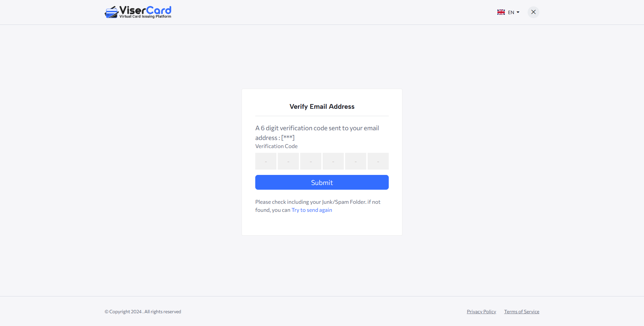
Task: Click the Verification Code field label
Action: click(x=276, y=146)
